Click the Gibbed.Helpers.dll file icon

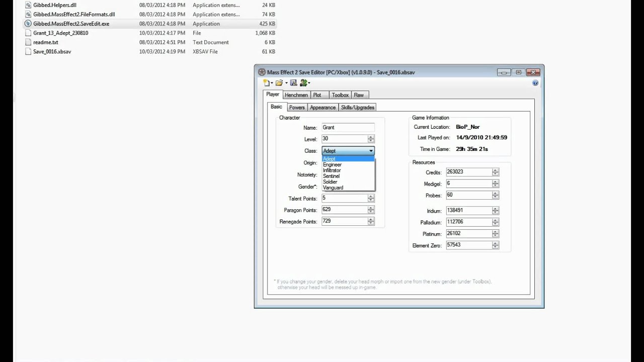[28, 5]
